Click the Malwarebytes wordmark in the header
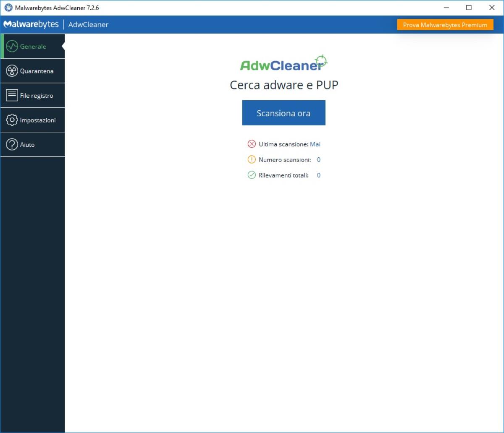 coord(31,24)
